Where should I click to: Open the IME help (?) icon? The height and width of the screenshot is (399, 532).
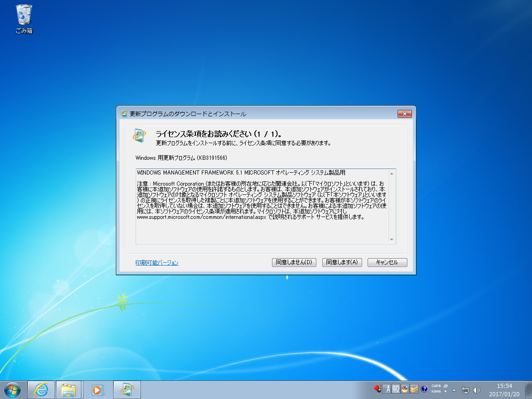424,389
